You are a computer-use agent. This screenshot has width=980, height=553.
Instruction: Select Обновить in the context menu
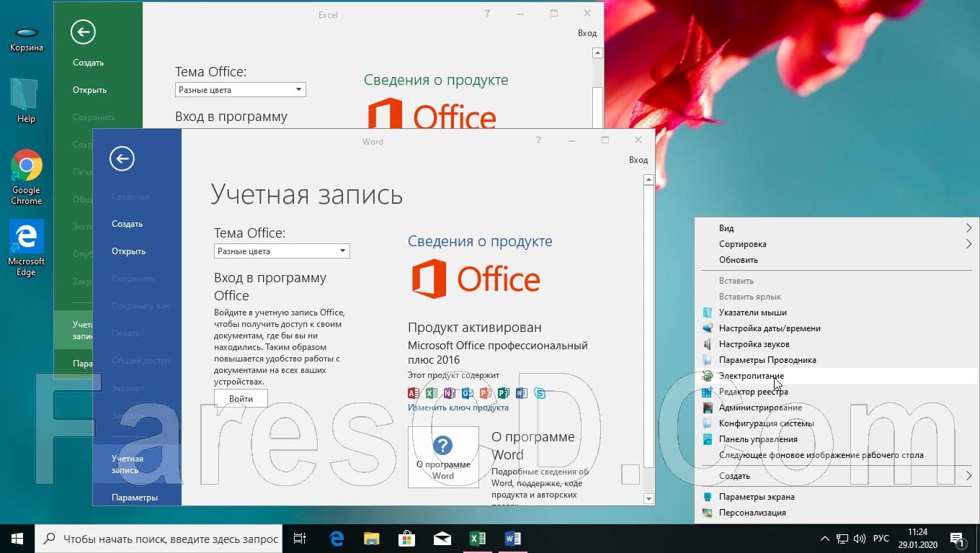click(837, 260)
